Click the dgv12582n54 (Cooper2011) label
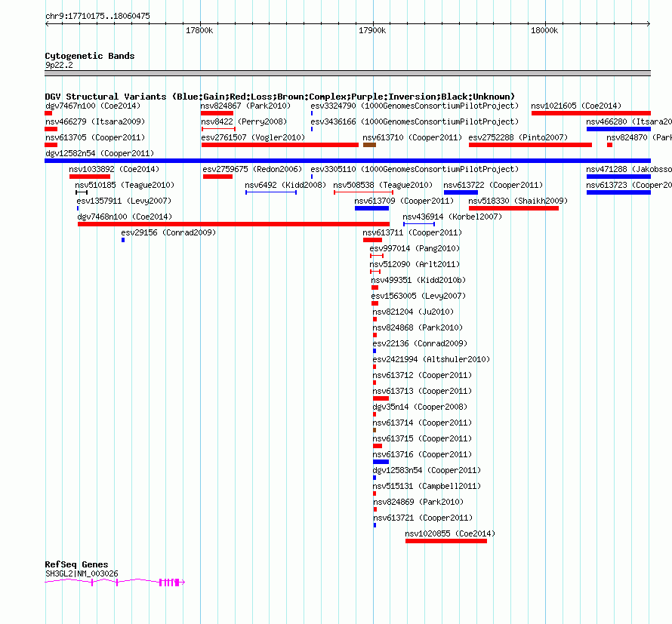Viewport: 672px width, 624px height. tap(100, 153)
